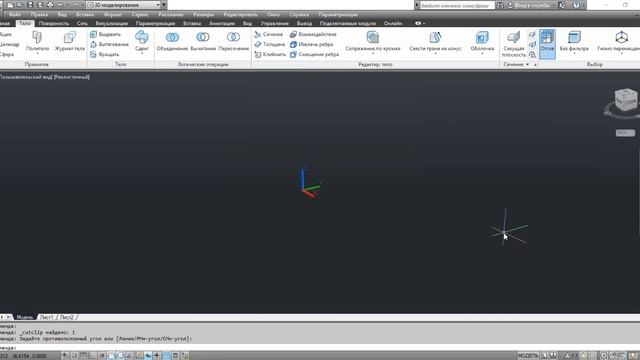Click the Help question mark icon
Viewport: 640px width, 360px height.
click(x=576, y=5)
